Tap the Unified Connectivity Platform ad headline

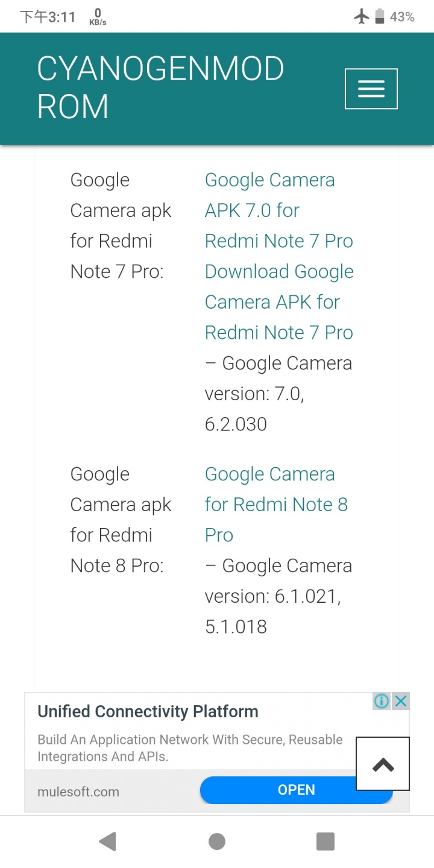point(148,711)
